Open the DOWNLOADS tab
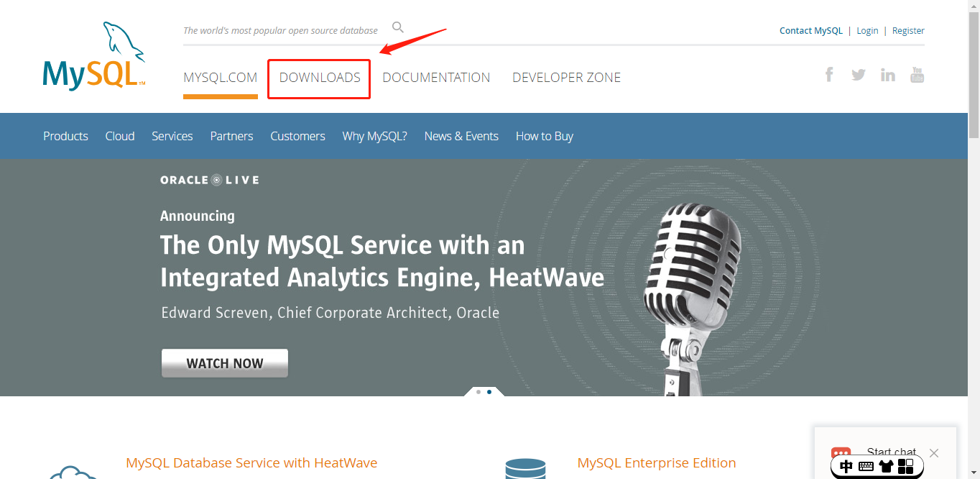The image size is (980, 479). click(x=320, y=78)
